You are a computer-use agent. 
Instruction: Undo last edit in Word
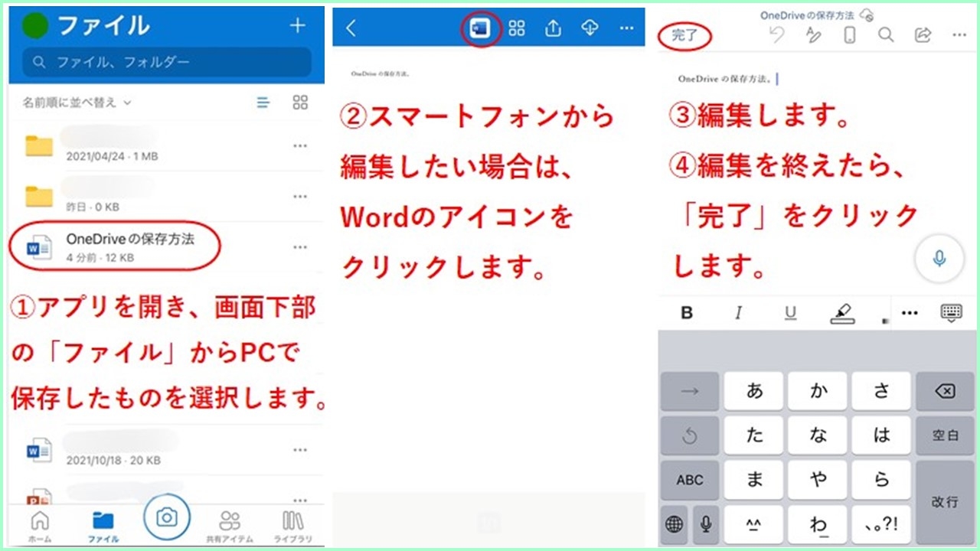click(777, 35)
